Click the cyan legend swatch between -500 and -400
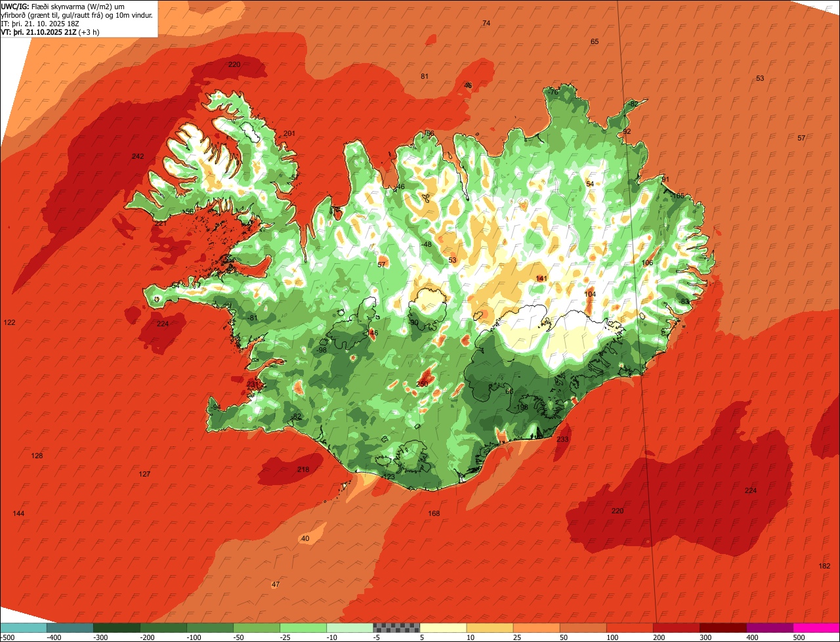Image resolution: width=840 pixels, height=642 pixels. (x=24, y=628)
